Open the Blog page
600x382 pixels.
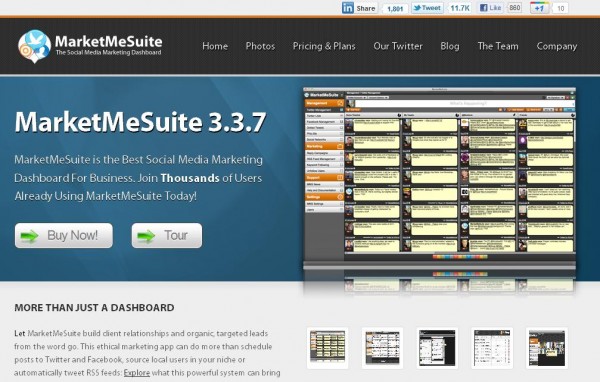click(450, 46)
